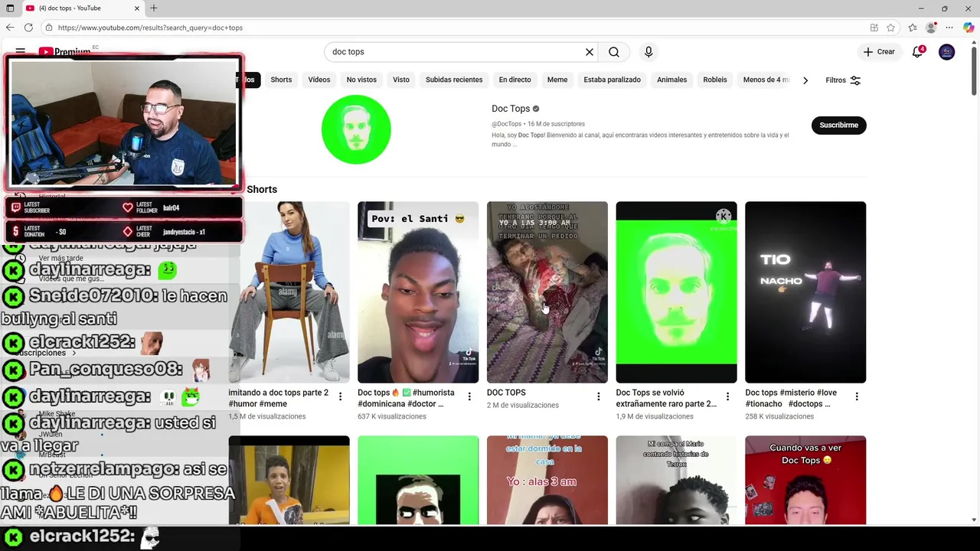
Task: Reload the page with the refresh icon
Action: coord(28,28)
